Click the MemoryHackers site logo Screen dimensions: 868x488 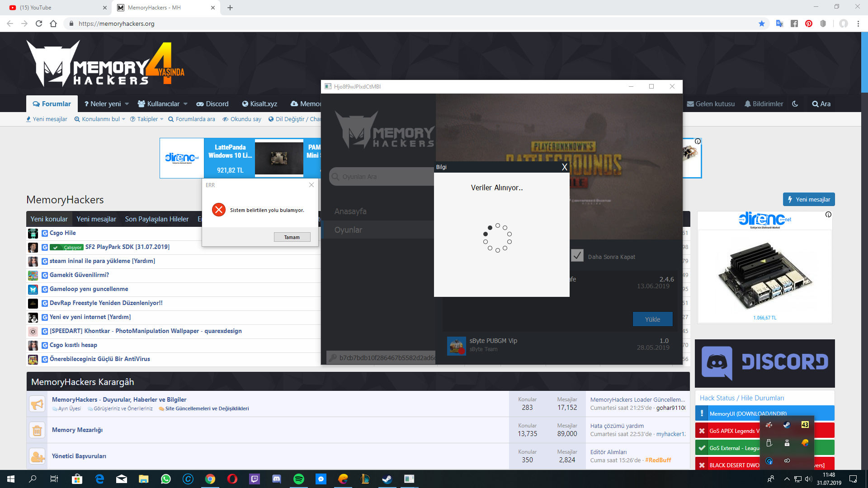pos(105,64)
